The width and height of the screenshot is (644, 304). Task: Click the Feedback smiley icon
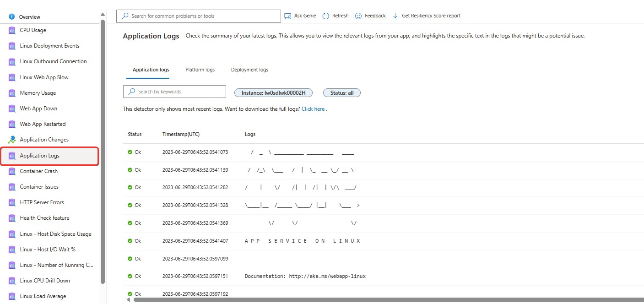358,16
